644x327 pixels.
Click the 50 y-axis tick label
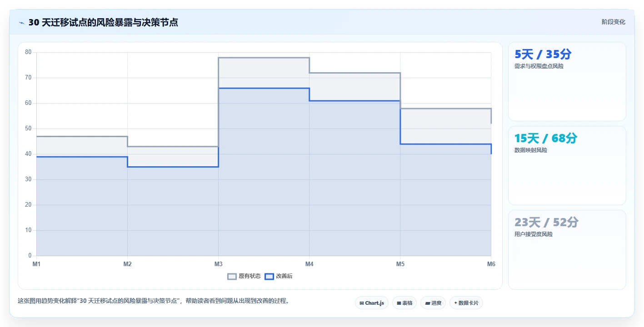click(x=28, y=129)
